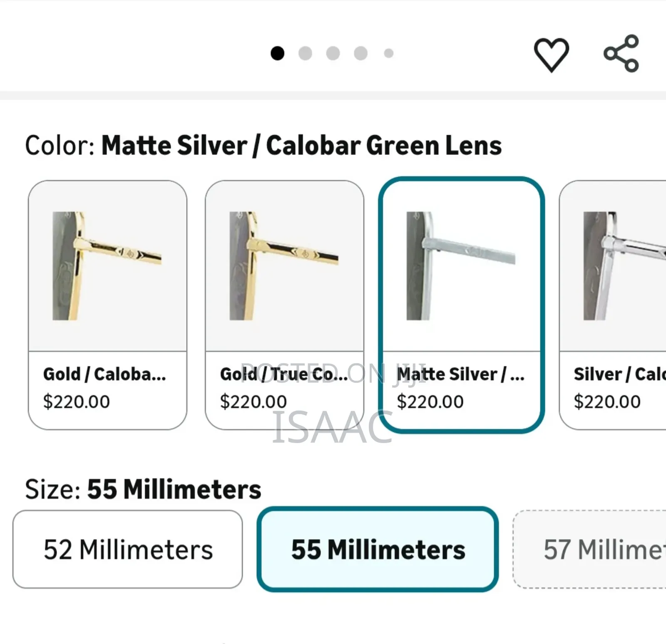Jump to the fourth image dot
The image size is (666, 644).
point(360,53)
